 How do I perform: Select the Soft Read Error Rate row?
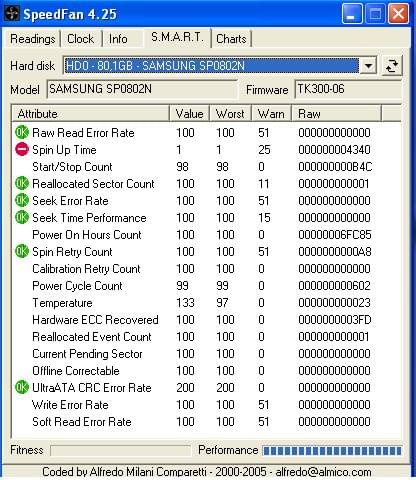click(206, 422)
